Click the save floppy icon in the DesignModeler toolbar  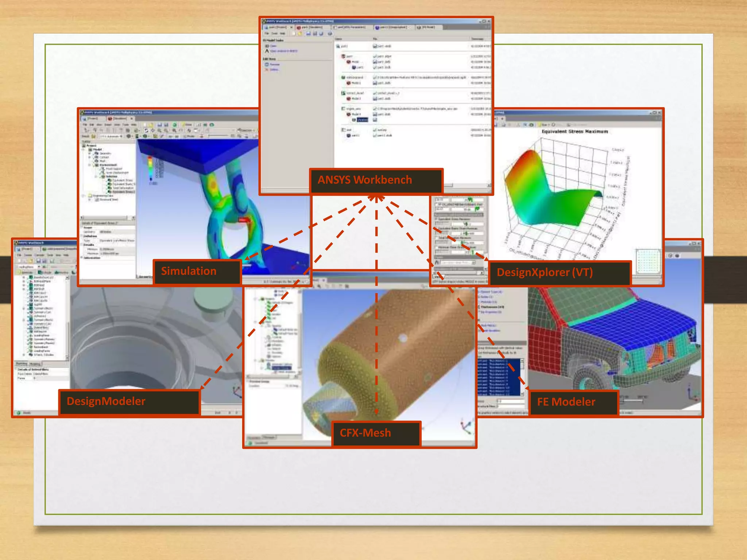coord(38,261)
